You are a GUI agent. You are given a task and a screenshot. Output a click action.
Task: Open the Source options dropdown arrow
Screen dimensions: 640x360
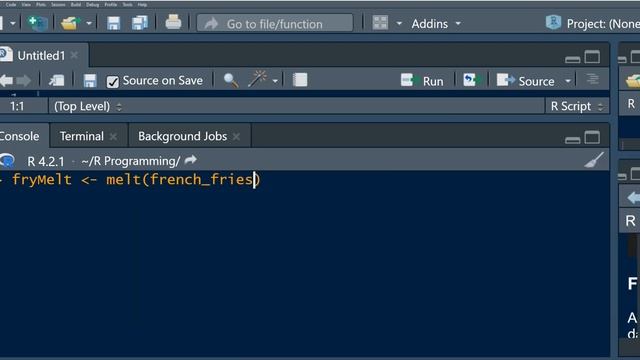pyautogui.click(x=568, y=81)
